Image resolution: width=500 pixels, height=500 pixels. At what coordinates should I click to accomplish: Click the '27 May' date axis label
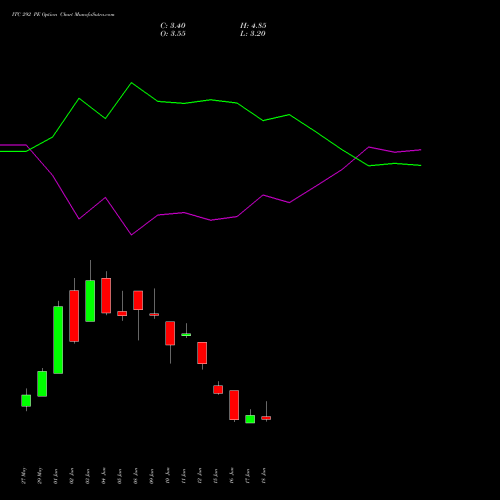pyautogui.click(x=24, y=476)
